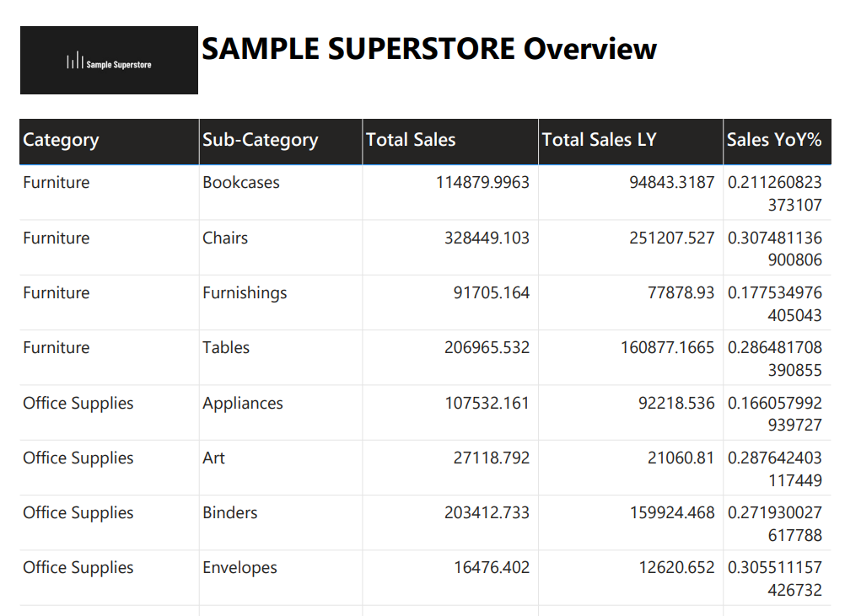Click the Appliances sub-category cell
845x616 pixels.
[243, 404]
